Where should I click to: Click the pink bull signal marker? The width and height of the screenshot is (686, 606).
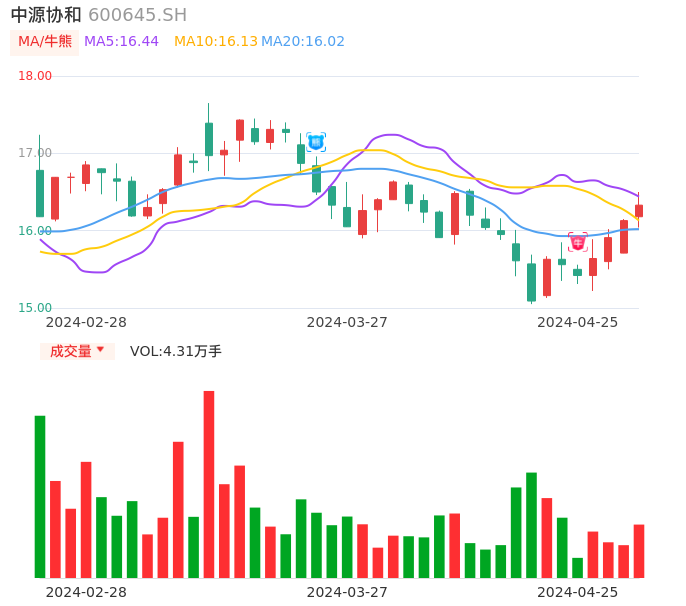[578, 242]
